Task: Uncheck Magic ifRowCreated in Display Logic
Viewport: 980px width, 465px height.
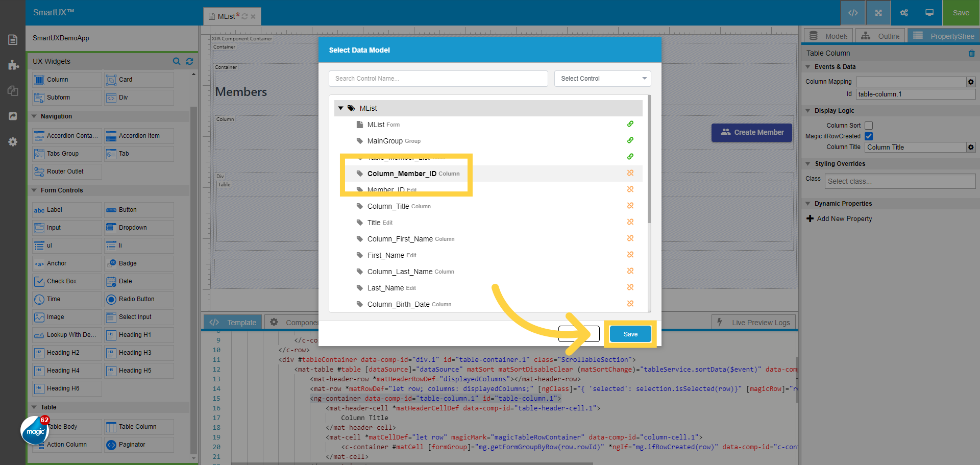Action: click(869, 136)
